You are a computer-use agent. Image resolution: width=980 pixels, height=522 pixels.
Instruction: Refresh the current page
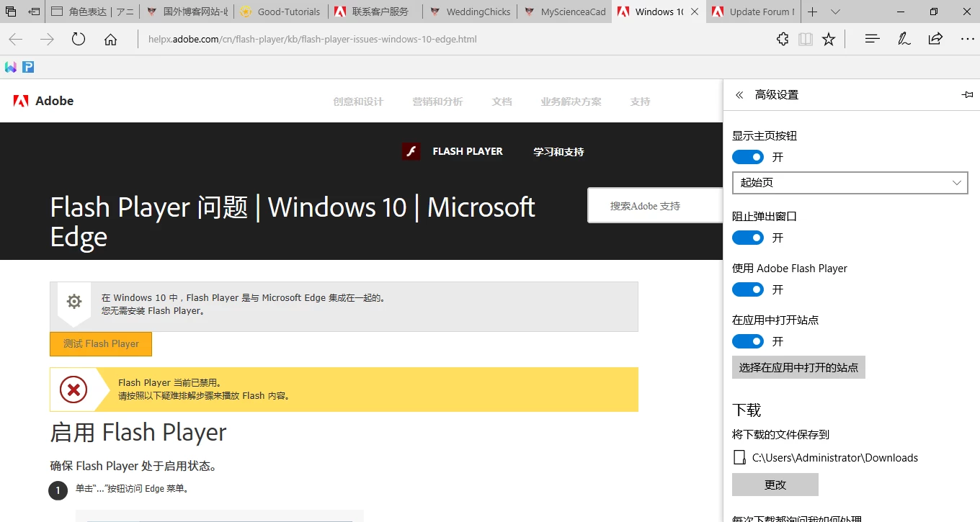(79, 39)
